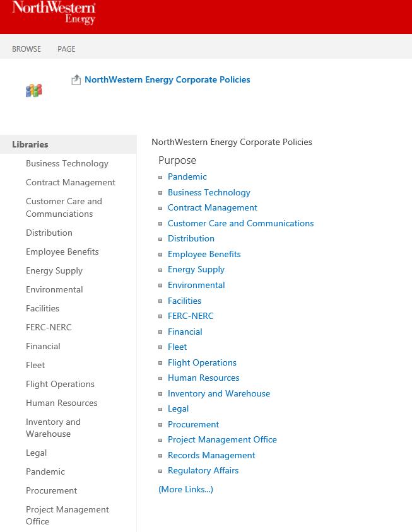Screen dimensions: 412x532
Task: Expand the list with (More Links...)
Action: pos(185,489)
